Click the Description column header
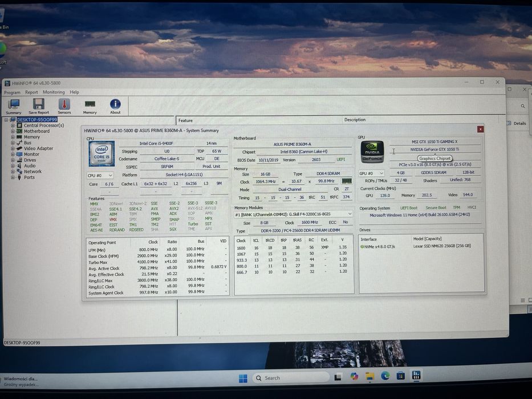Viewport: 532px width, 399px height. [355, 120]
